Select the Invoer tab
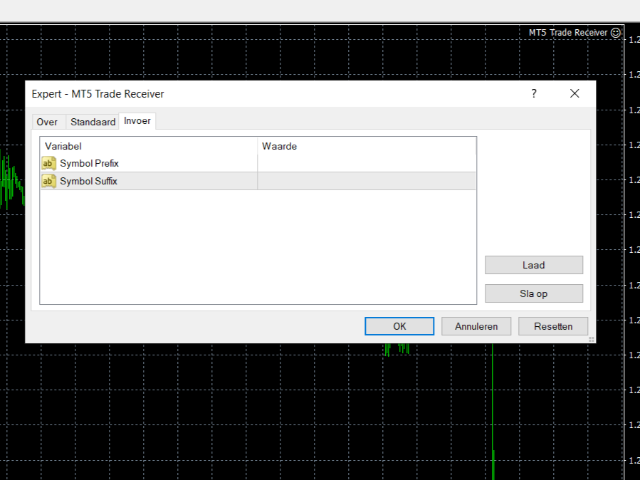 137,121
